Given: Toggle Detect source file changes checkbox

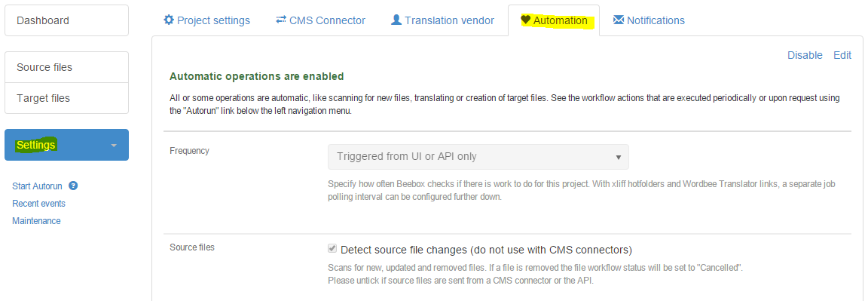Looking at the screenshot, I should pos(332,248).
